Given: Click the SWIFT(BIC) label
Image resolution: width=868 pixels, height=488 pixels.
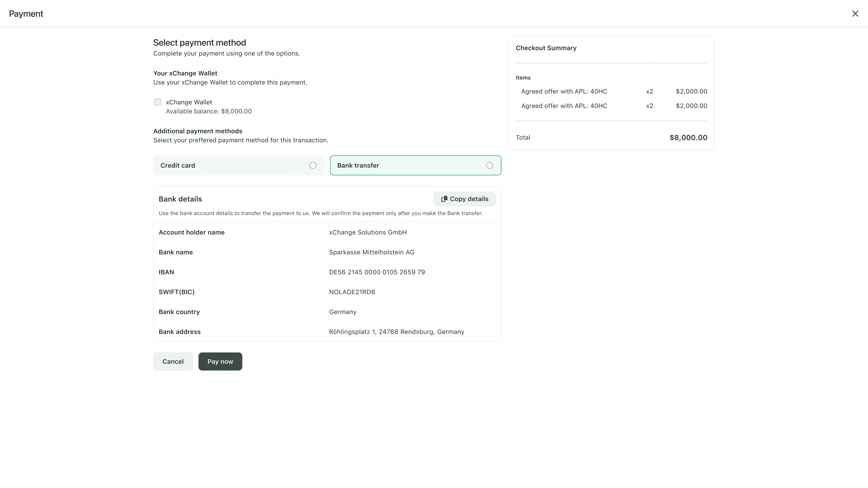Looking at the screenshot, I should tap(177, 292).
